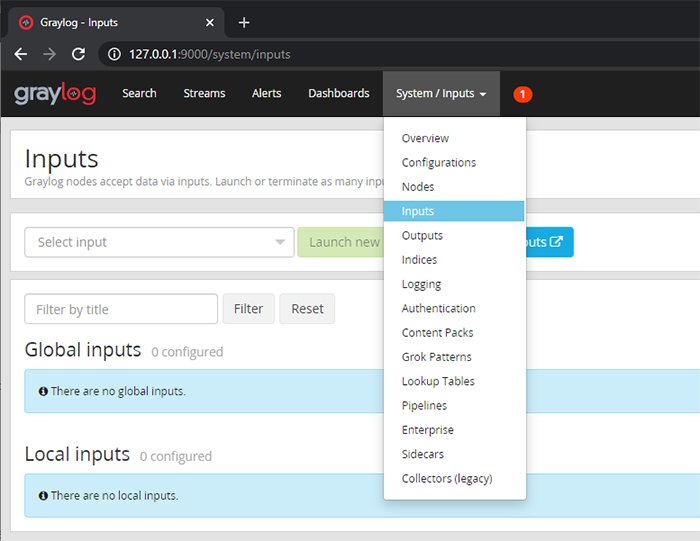Select Overview from the System menu

point(425,139)
